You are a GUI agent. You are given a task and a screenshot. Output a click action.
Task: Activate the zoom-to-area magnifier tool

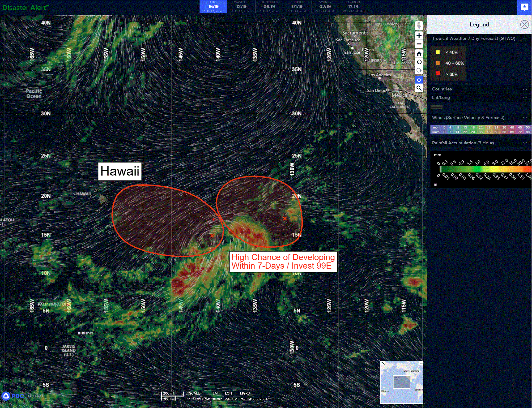419,88
